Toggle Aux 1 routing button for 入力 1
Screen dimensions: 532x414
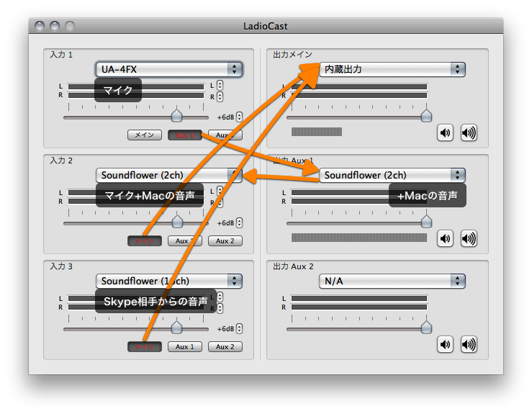[185, 135]
